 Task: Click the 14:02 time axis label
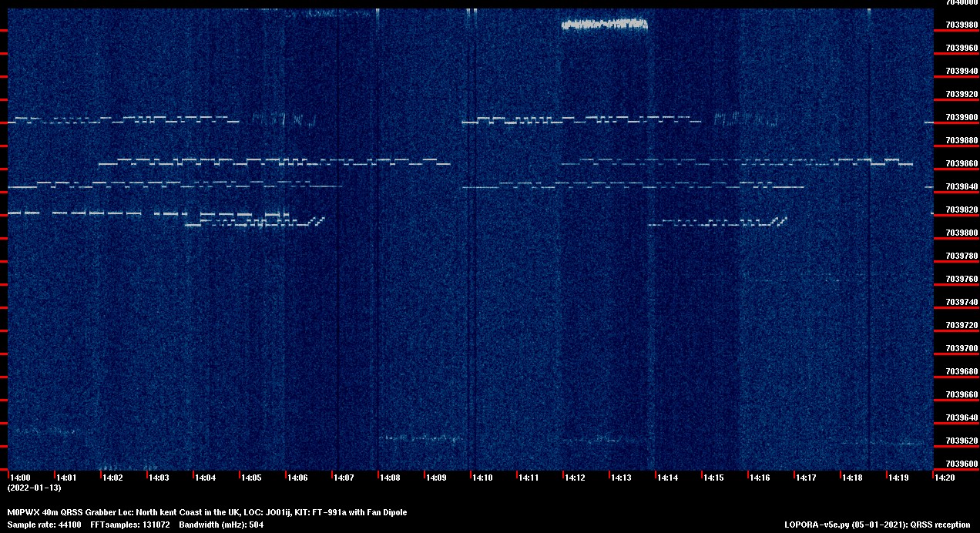[x=112, y=478]
